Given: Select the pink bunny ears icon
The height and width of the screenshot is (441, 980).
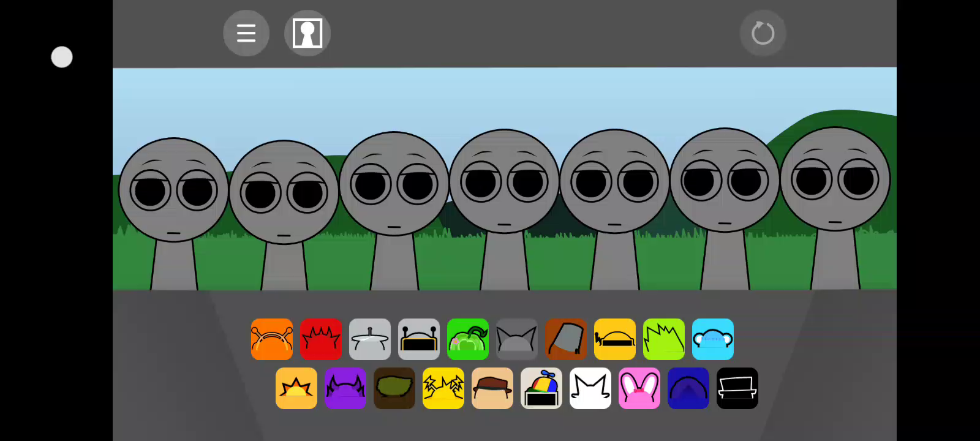Looking at the screenshot, I should [x=639, y=388].
